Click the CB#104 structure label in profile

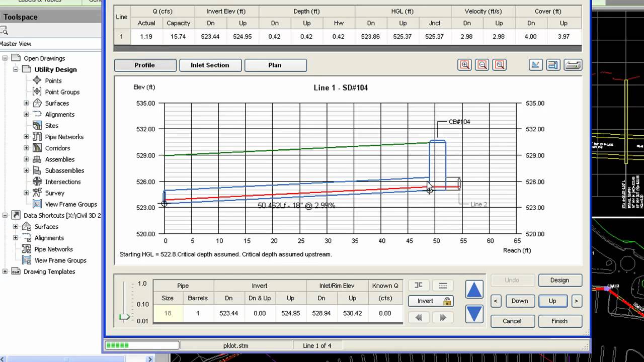click(459, 122)
